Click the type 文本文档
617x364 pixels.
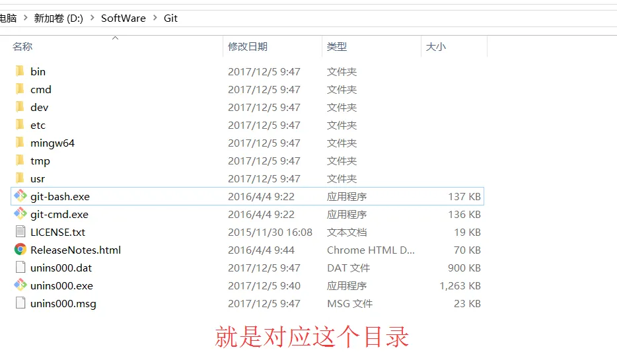point(347,232)
